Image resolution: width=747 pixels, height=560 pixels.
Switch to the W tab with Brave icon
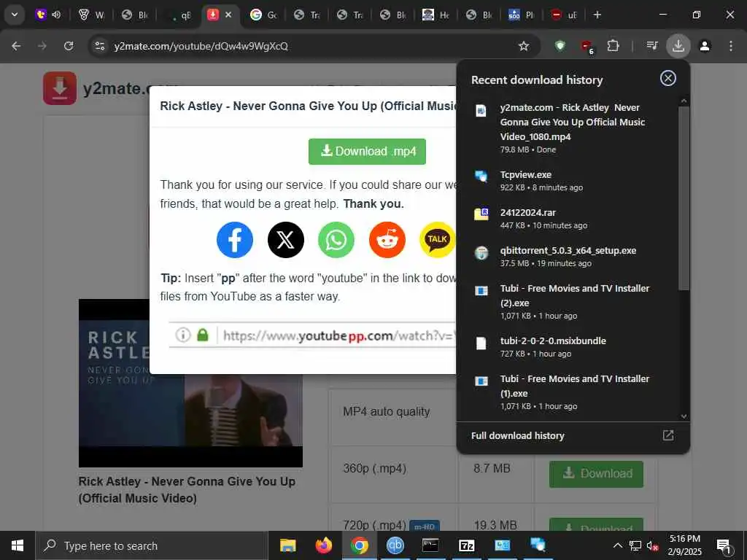pos(91,15)
